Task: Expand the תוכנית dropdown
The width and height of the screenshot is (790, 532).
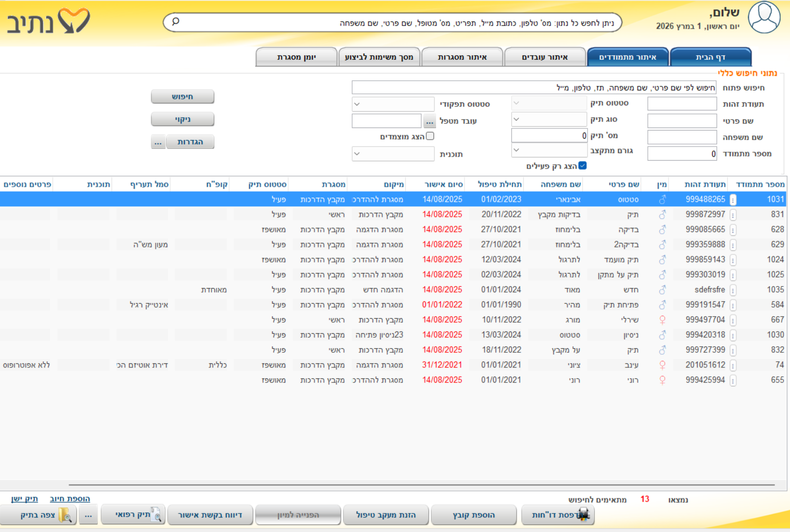Action: tap(393, 154)
